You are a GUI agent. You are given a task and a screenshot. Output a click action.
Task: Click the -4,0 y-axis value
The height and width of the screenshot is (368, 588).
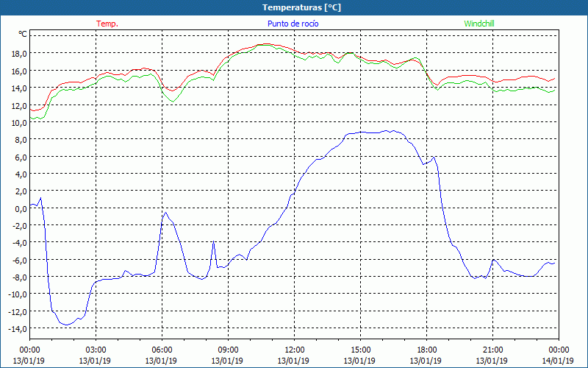pos(20,244)
